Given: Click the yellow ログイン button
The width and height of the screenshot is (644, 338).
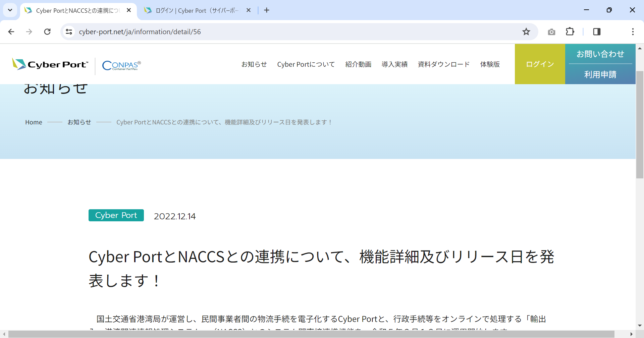Looking at the screenshot, I should click(x=540, y=64).
